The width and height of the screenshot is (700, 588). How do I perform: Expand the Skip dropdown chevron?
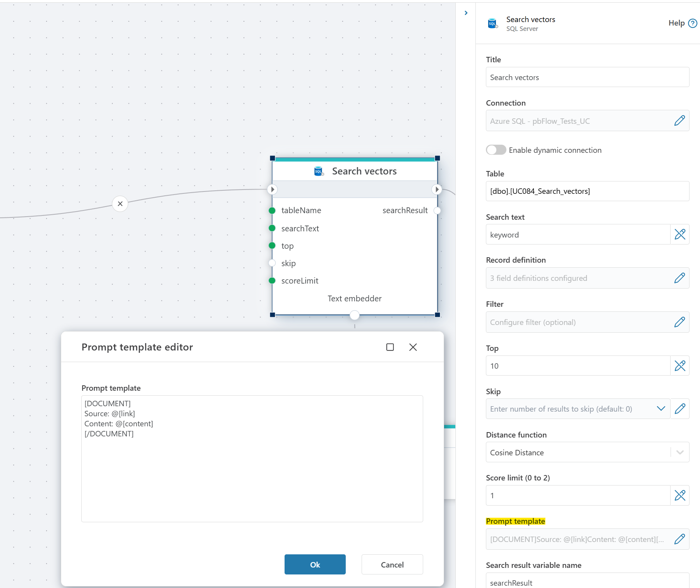click(661, 409)
